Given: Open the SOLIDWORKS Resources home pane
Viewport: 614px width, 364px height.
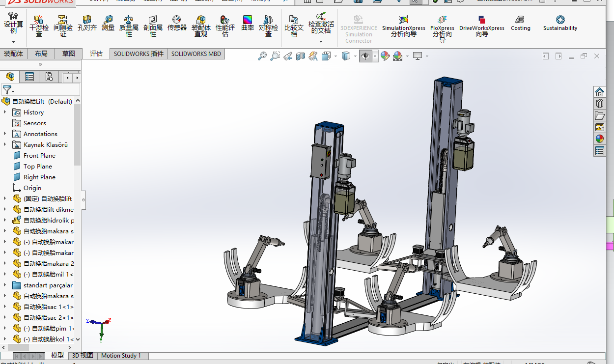Looking at the screenshot, I should (x=599, y=92).
